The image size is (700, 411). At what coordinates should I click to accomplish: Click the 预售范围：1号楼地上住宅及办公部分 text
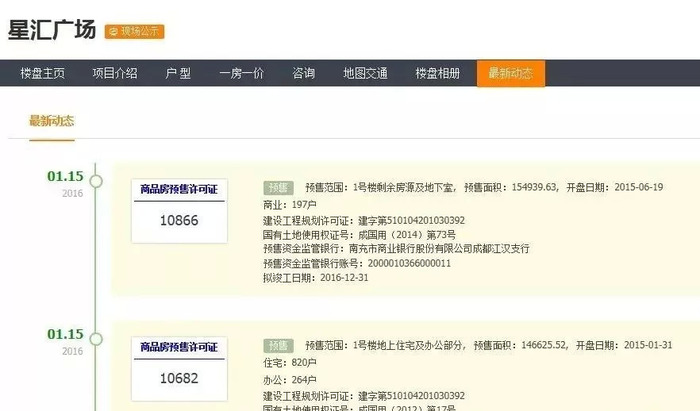click(x=386, y=345)
